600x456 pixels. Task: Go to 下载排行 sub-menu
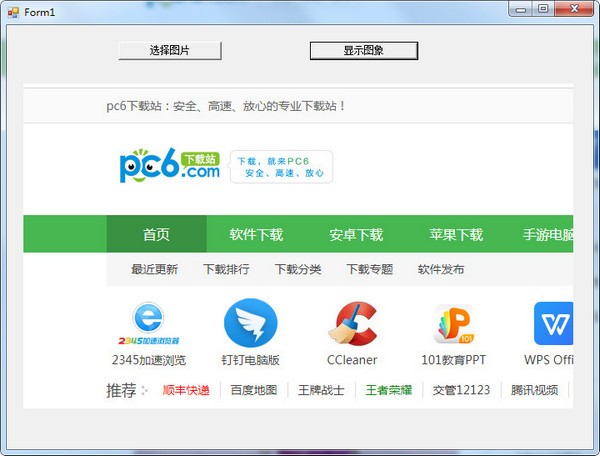pyautogui.click(x=226, y=269)
